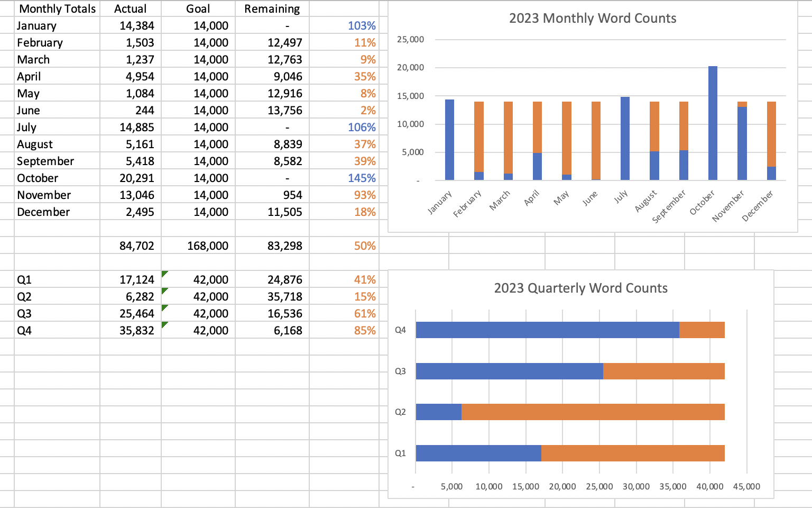812x508 pixels.
Task: Select the overall 50% percentage cell
Action: (x=344, y=246)
